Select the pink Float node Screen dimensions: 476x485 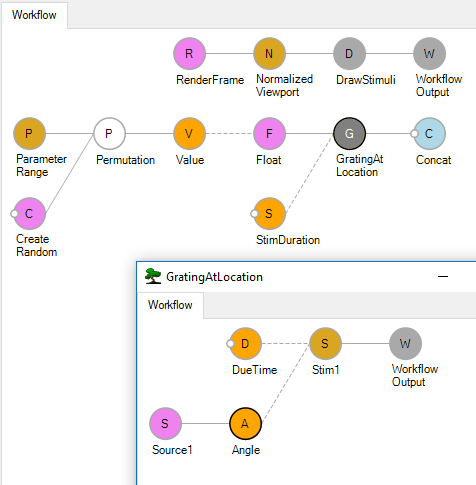pyautogui.click(x=269, y=134)
